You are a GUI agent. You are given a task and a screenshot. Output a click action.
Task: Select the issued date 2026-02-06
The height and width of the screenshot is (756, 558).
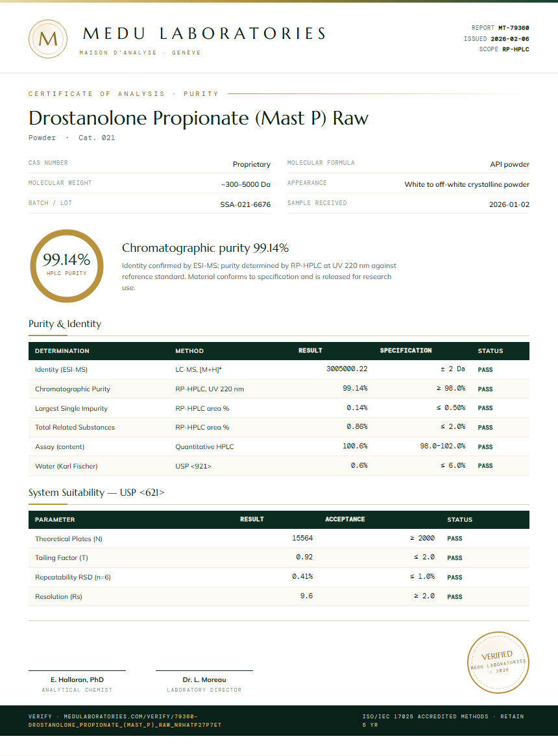[x=510, y=38]
